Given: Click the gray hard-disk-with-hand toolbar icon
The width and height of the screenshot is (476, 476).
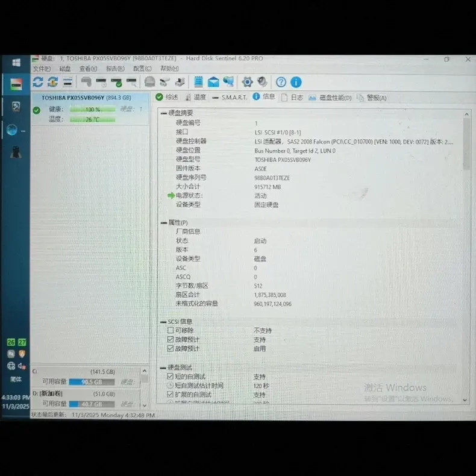Looking at the screenshot, I should pos(87,82).
